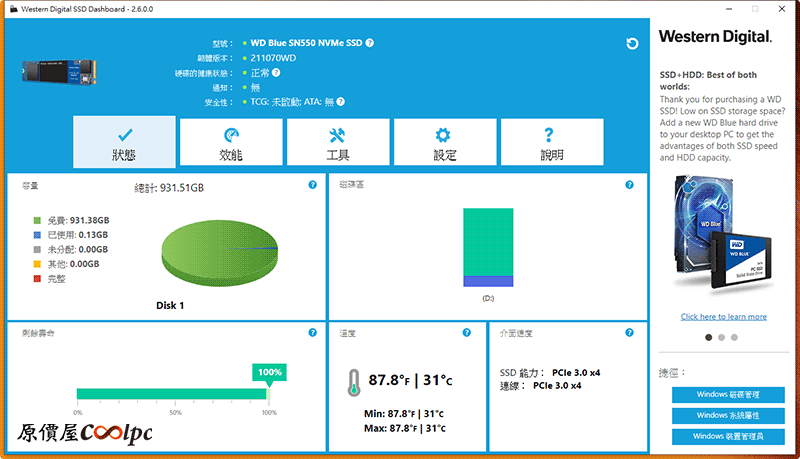This screenshot has width=800, height=459.
Task: Open remaining life panel help icon
Action: coord(313,333)
